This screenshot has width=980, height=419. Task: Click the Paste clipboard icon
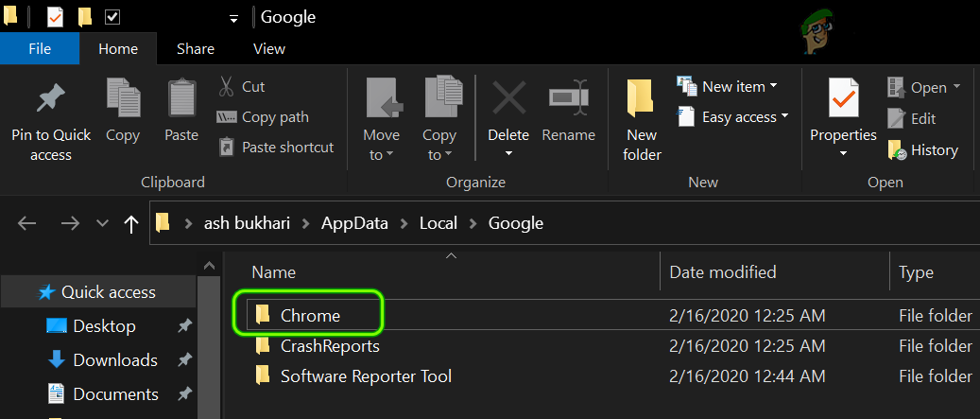[x=181, y=99]
